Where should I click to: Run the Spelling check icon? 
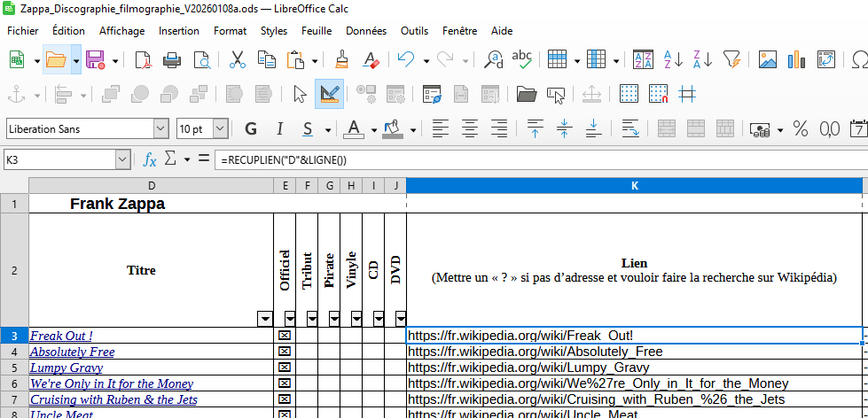coord(521,59)
